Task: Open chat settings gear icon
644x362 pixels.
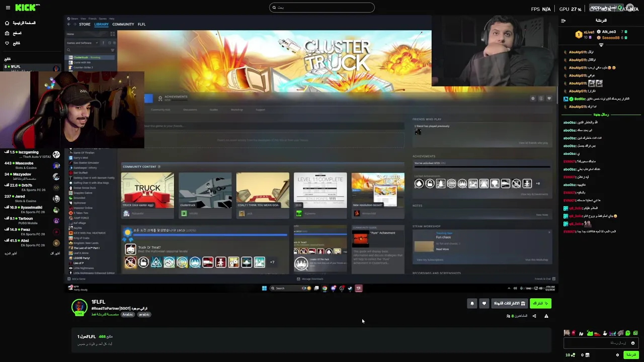Action: [617, 355]
